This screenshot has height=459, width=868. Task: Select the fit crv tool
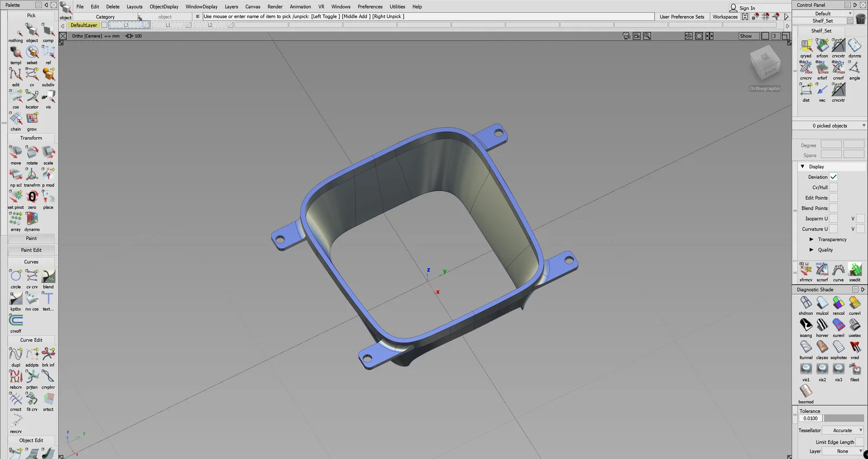coord(32,402)
